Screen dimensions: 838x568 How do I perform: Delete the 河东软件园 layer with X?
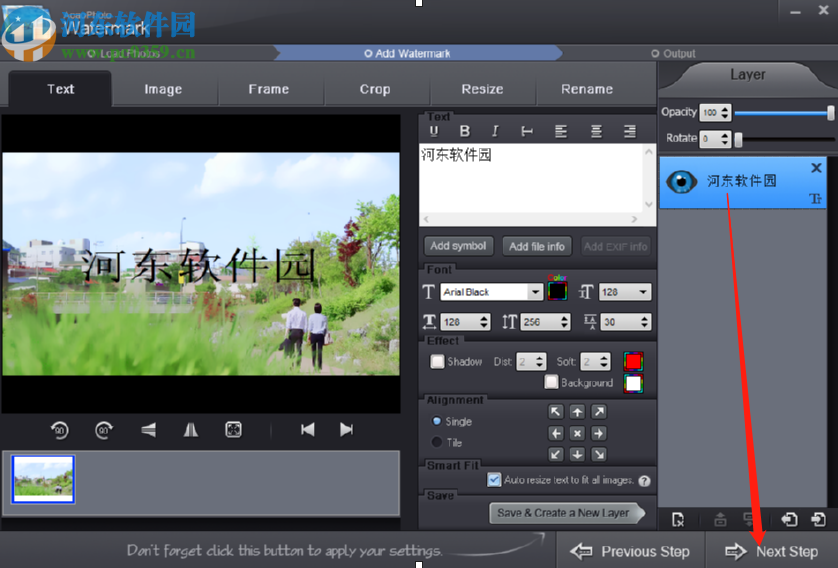click(816, 168)
